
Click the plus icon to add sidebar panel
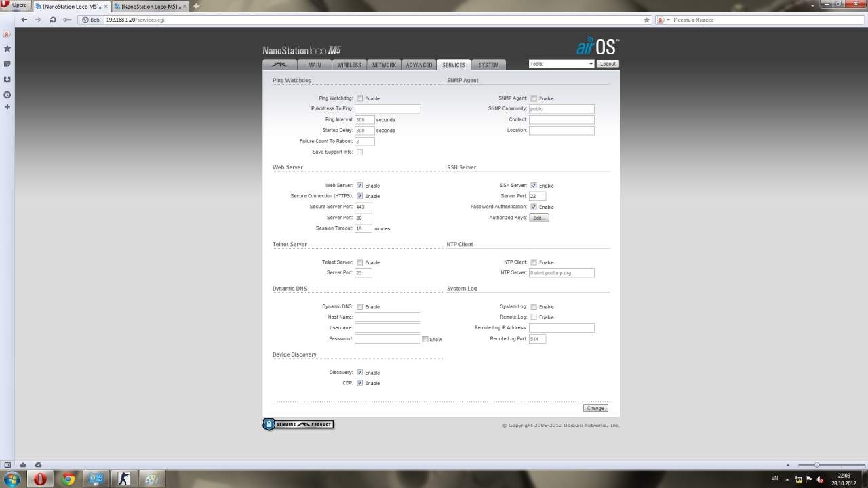(7, 106)
